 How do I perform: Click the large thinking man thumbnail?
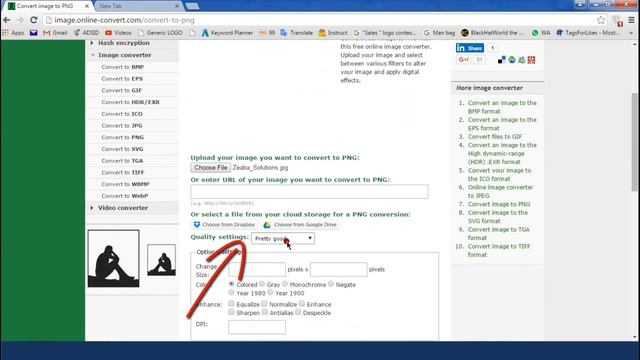(113, 258)
